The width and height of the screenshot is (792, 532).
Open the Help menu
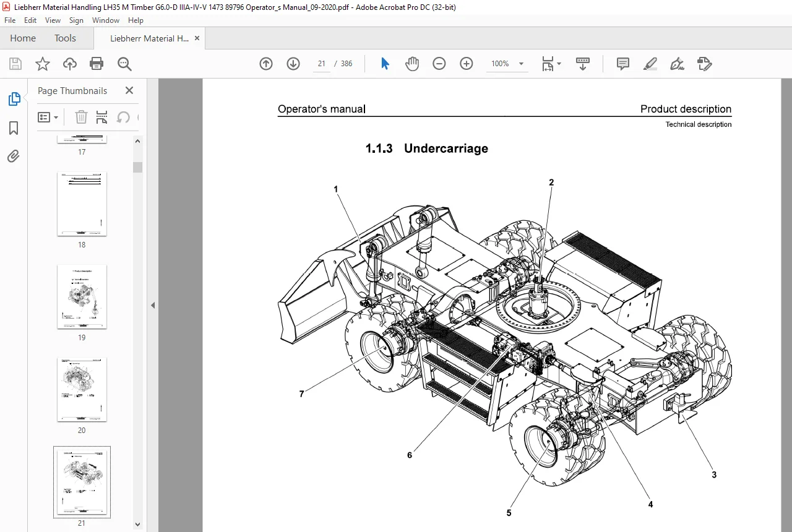point(136,20)
